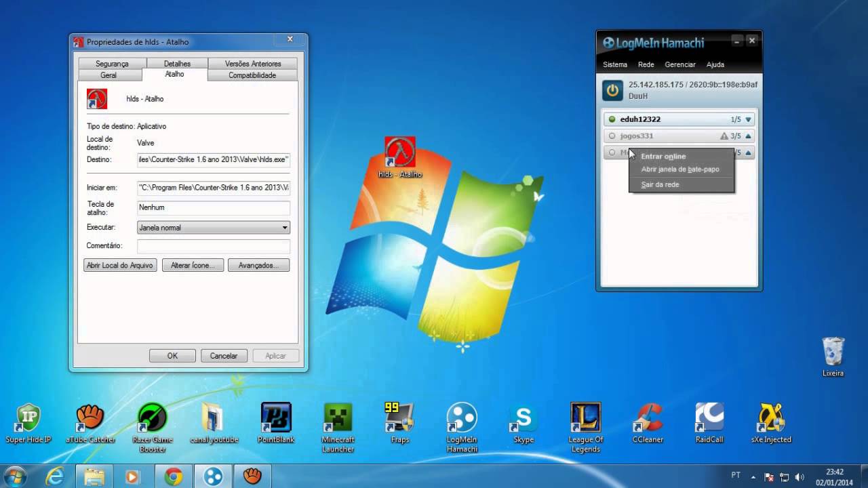This screenshot has height=488, width=868.
Task: Click the PT language indicator
Action: [736, 476]
